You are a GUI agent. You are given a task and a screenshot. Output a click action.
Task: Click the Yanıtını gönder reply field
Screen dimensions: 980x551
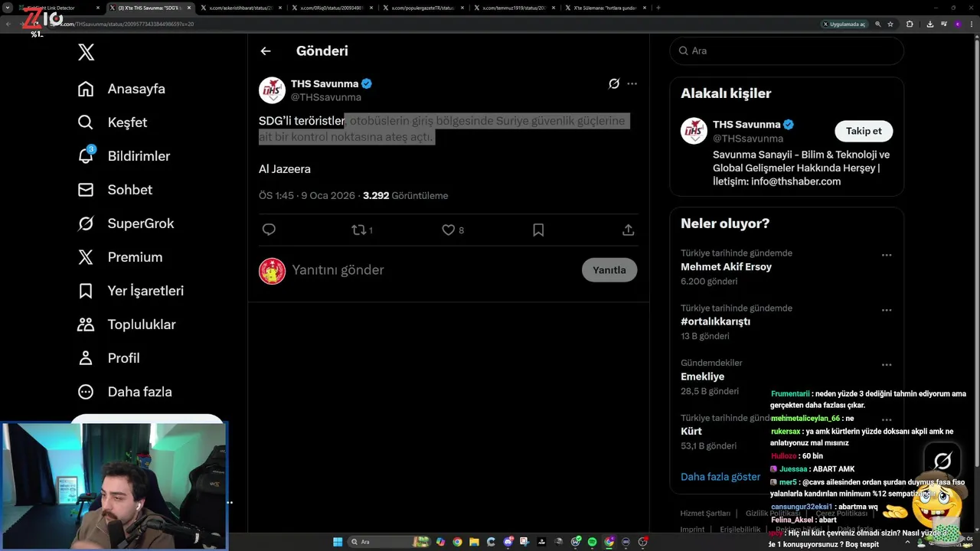point(433,270)
